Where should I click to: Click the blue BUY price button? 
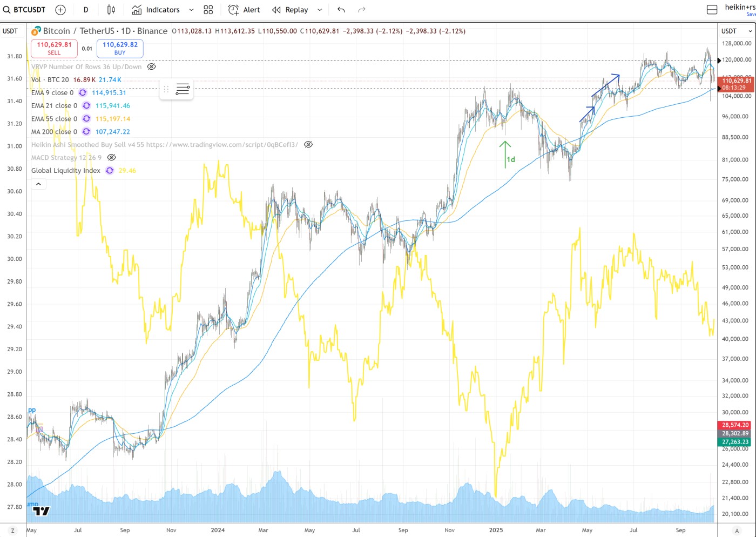click(120, 49)
